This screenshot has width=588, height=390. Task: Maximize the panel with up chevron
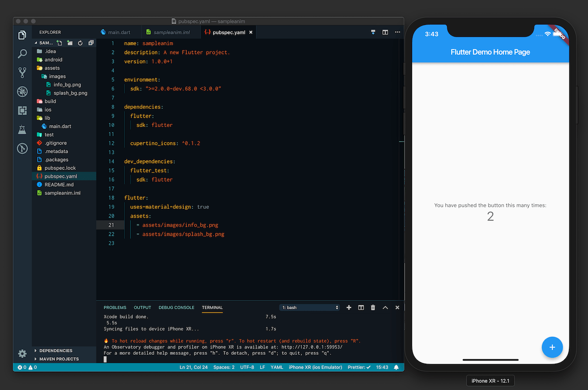[x=385, y=308]
